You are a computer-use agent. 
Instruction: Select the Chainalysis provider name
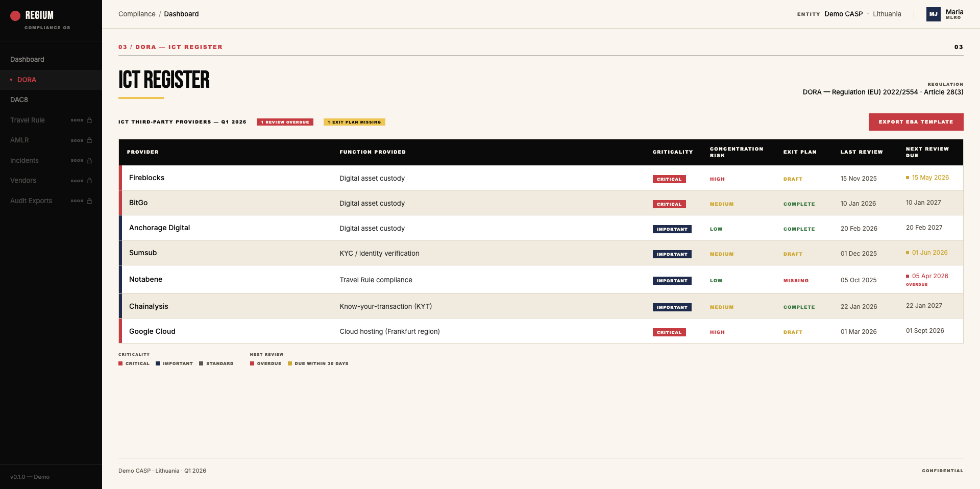[149, 307]
